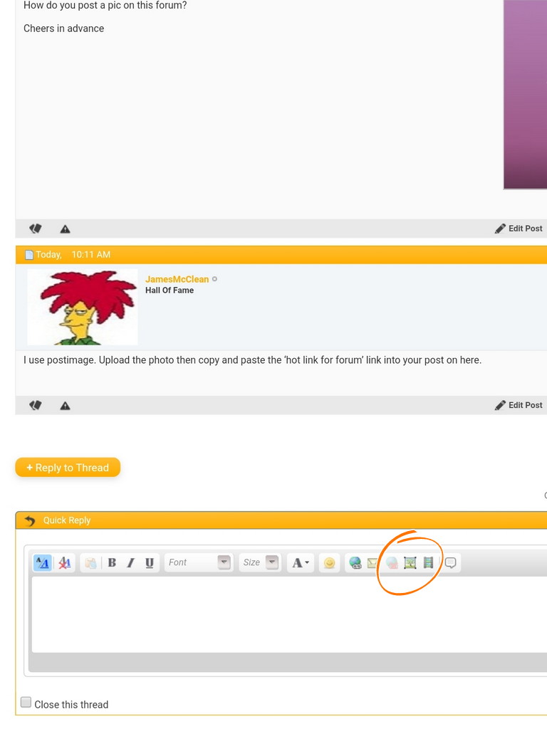Image resolution: width=547 pixels, height=756 pixels.
Task: Open the Size dropdown
Action: pyautogui.click(x=260, y=562)
